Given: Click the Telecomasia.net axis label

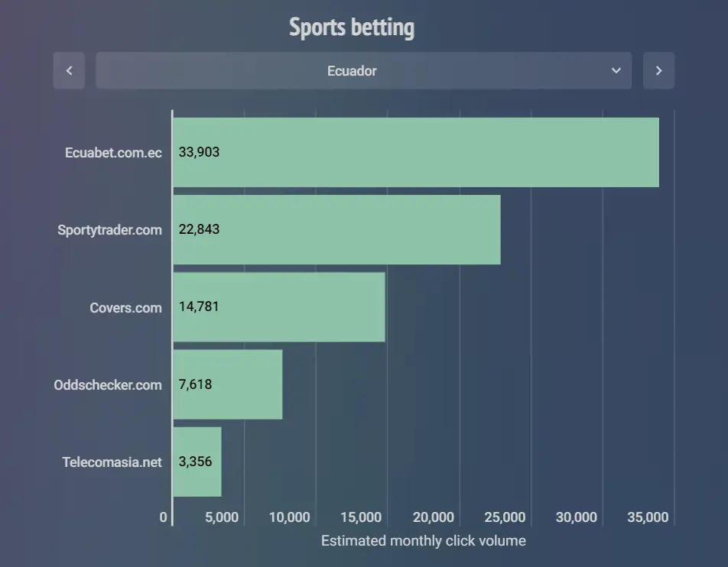Looking at the screenshot, I should [112, 462].
